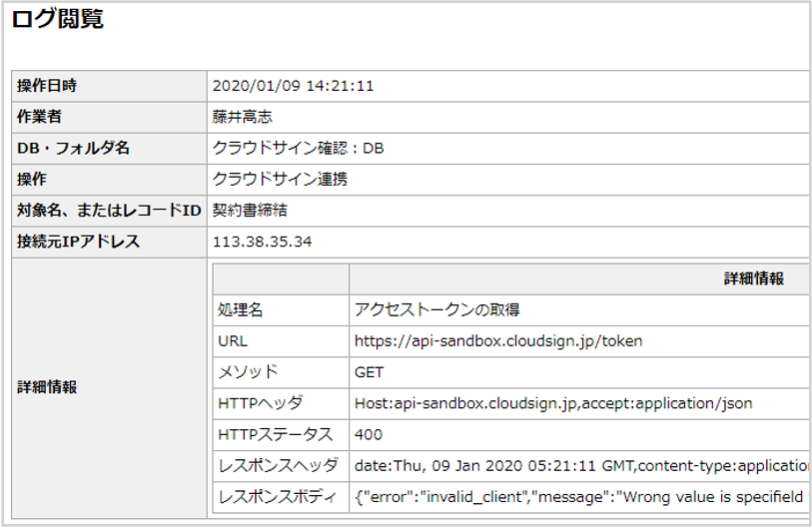Screen dimensions: 812x529
Task: Select the クラウドサイン確認：DB value
Action: [299, 148]
